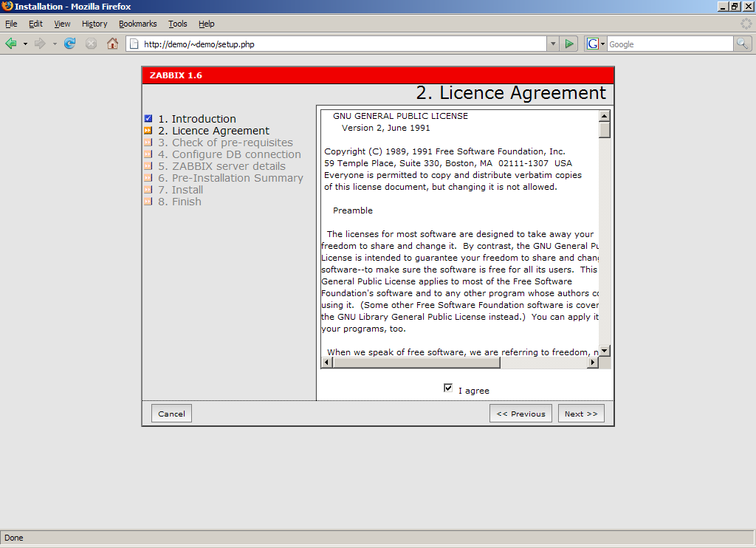Click the Cancel button
This screenshot has height=548, width=756.
[171, 414]
